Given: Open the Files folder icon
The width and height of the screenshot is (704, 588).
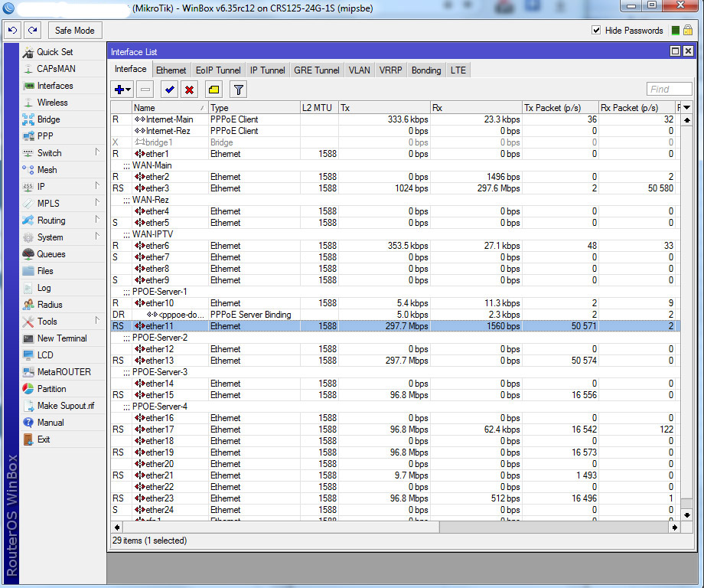Looking at the screenshot, I should pos(28,271).
